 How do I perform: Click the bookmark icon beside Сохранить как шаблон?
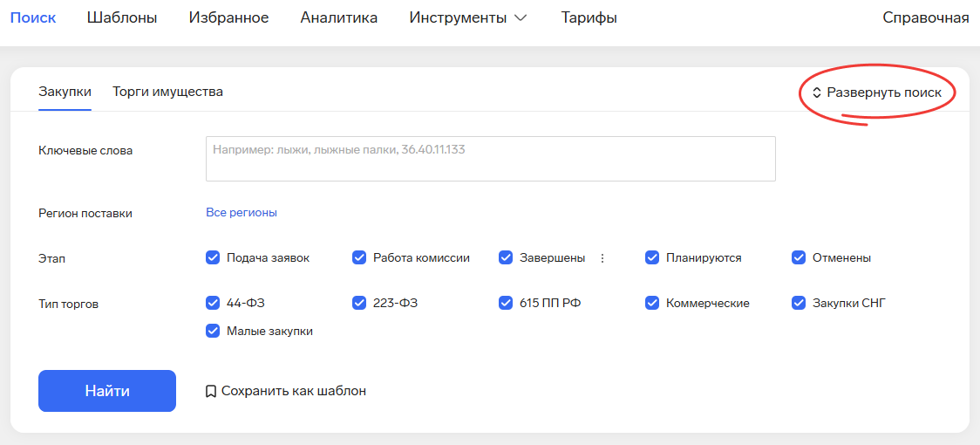211,391
